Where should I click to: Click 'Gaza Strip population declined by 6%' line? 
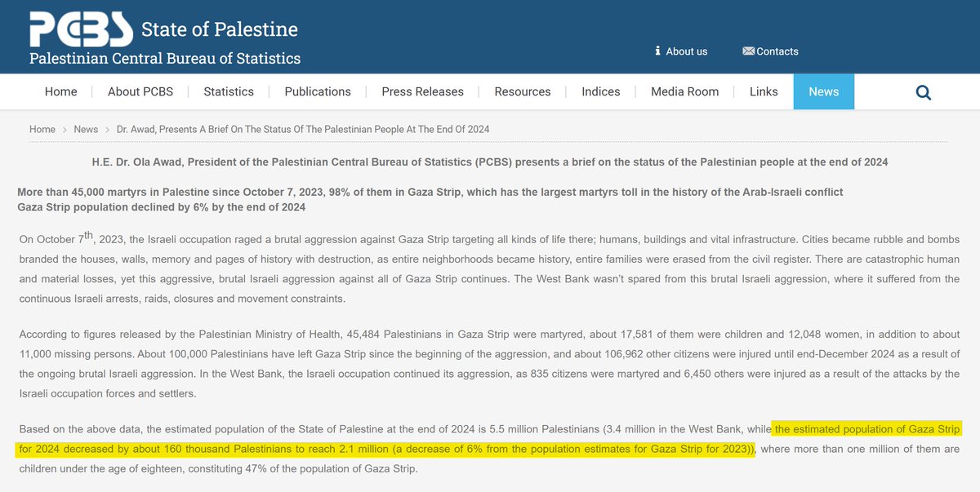162,206
